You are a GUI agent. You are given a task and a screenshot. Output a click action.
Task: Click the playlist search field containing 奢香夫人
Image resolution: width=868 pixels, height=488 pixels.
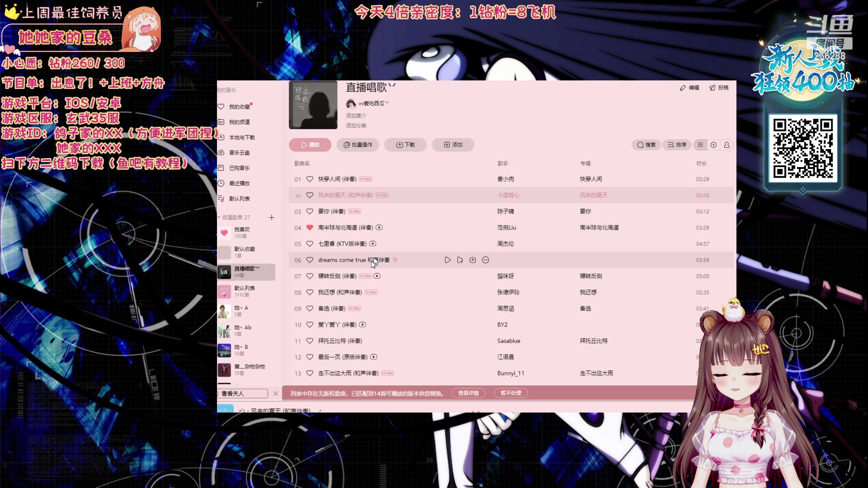243,394
